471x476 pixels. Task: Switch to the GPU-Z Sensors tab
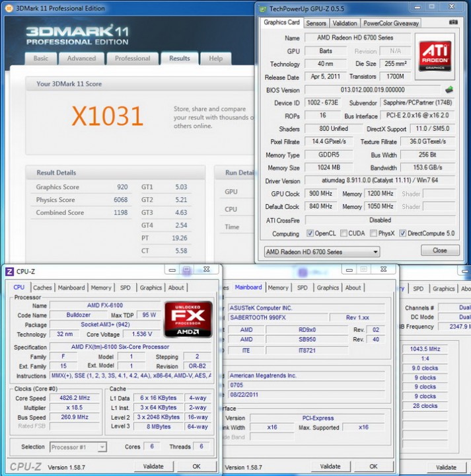316,23
